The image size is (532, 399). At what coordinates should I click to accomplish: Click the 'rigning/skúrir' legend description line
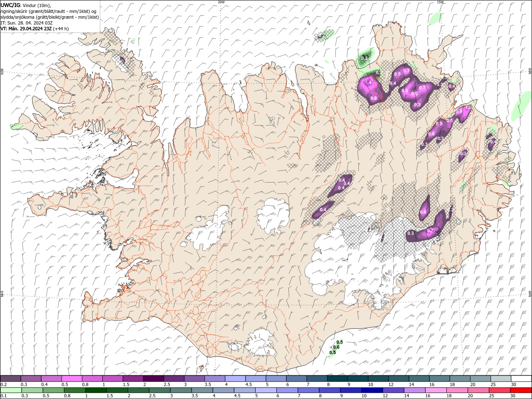click(49, 11)
